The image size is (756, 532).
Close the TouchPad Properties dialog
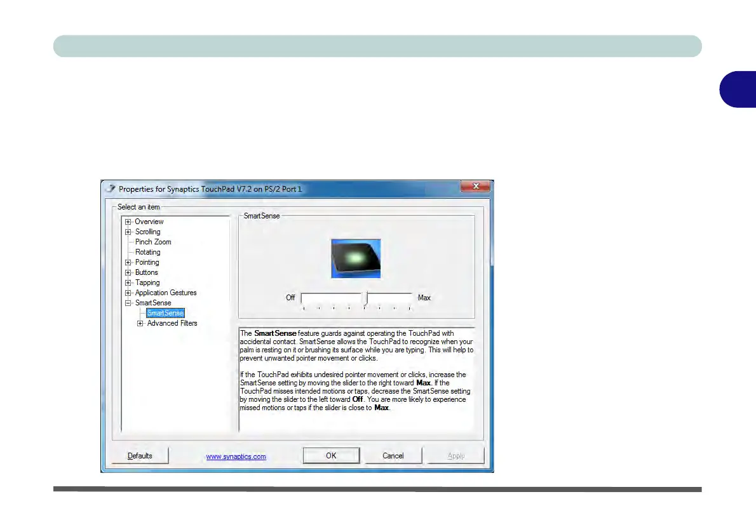coord(475,187)
